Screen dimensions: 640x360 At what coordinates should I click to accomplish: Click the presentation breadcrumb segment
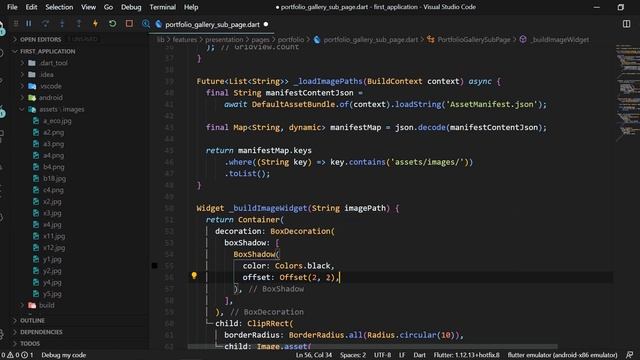(224, 40)
